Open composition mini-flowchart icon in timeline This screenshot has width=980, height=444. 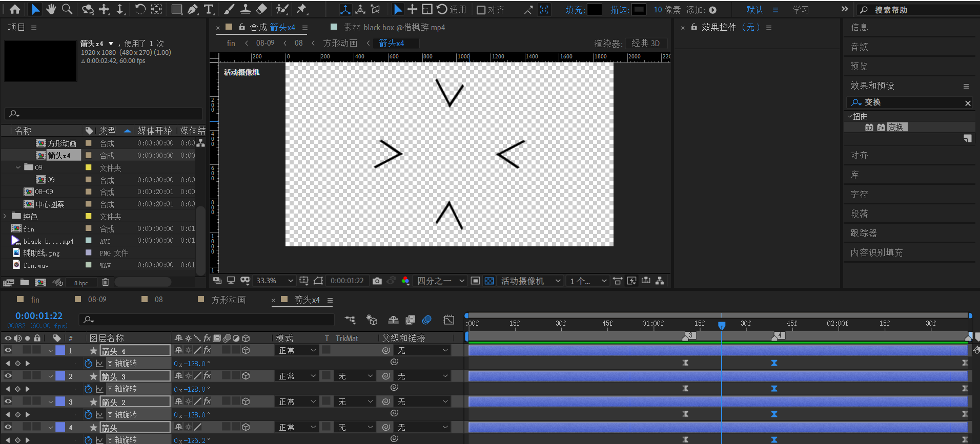point(351,320)
